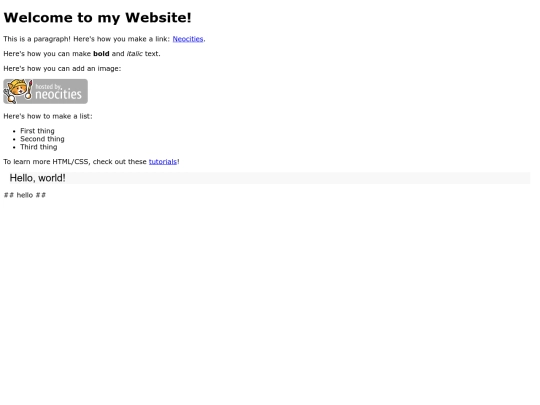
Task: Click the bullet before Third thing
Action: (14, 147)
